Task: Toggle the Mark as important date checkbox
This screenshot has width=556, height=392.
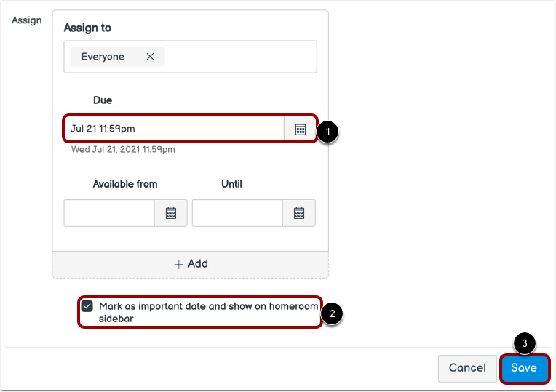Action: pos(87,306)
